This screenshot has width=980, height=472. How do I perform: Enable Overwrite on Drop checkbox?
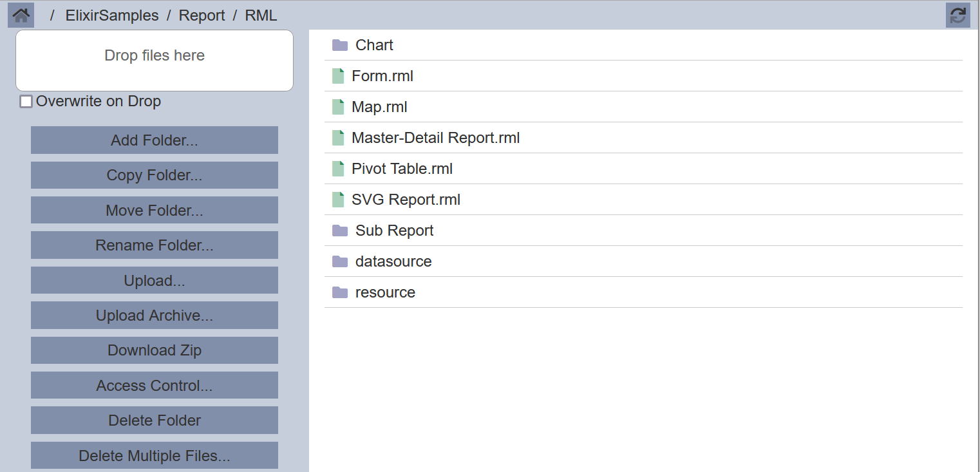coord(26,102)
